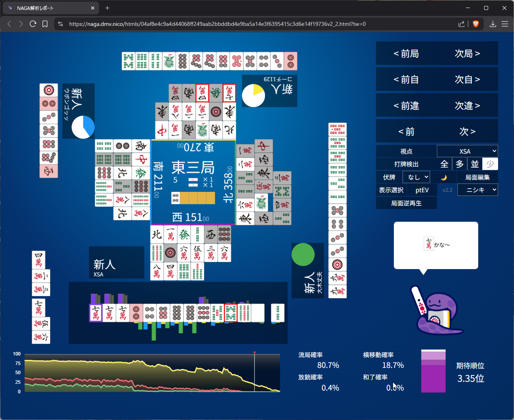Click the red marker on the probability timeline
514x420 pixels.
pos(255,353)
